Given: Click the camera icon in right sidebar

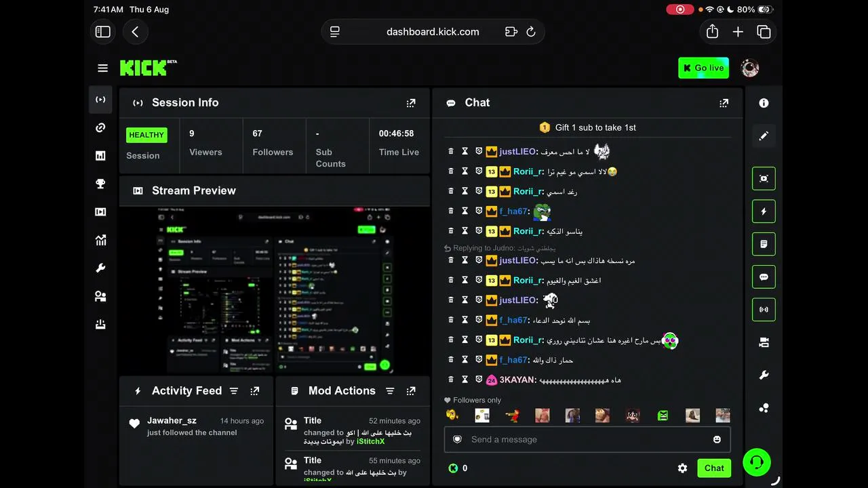Looking at the screenshot, I should (764, 343).
